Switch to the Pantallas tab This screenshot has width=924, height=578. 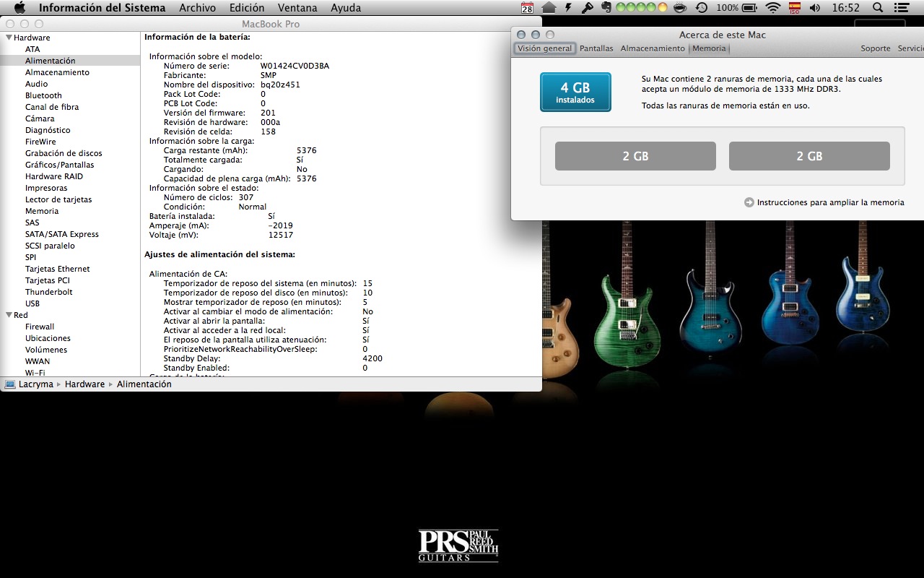tap(596, 48)
